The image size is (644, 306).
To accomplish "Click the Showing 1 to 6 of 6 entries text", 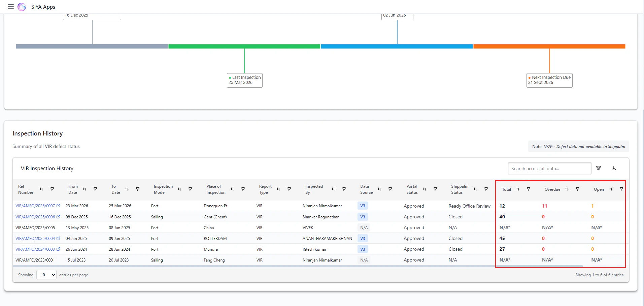I will click(599, 275).
